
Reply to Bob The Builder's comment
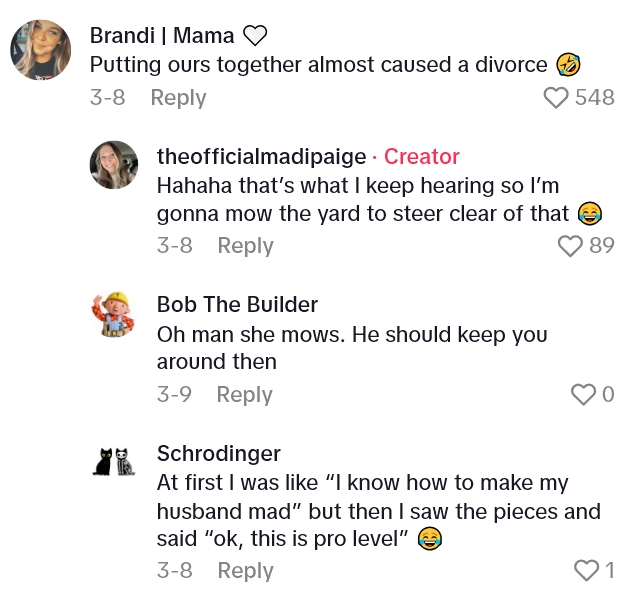pyautogui.click(x=245, y=395)
